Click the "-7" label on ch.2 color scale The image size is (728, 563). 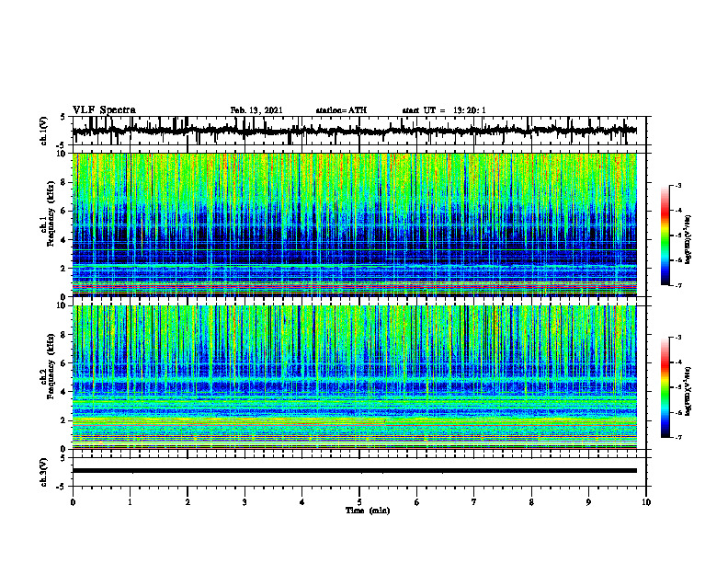coord(678,437)
